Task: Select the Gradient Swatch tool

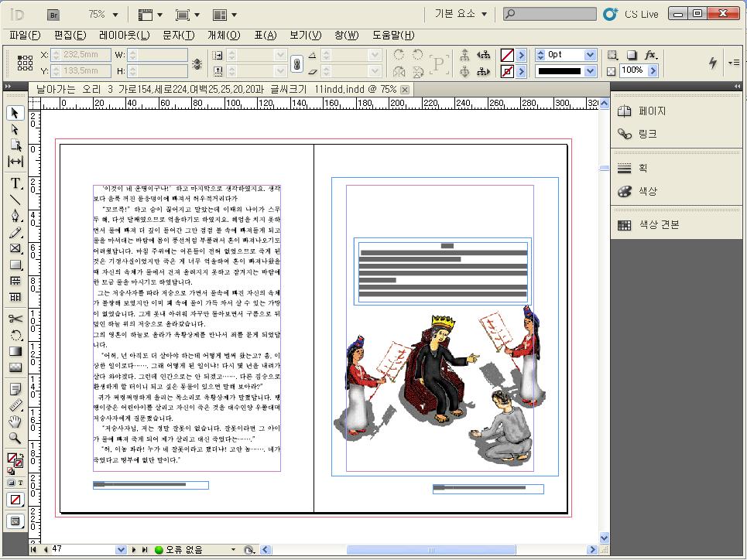Action: [15, 351]
